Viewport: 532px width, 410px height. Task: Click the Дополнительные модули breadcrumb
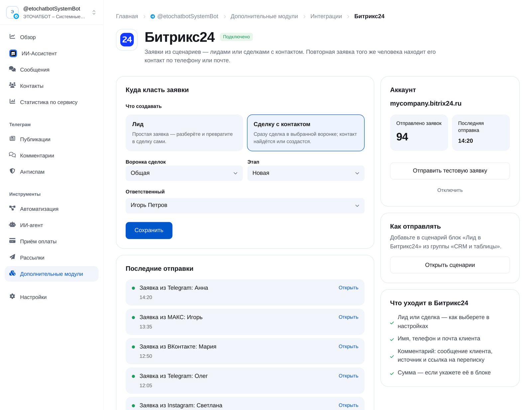point(264,16)
